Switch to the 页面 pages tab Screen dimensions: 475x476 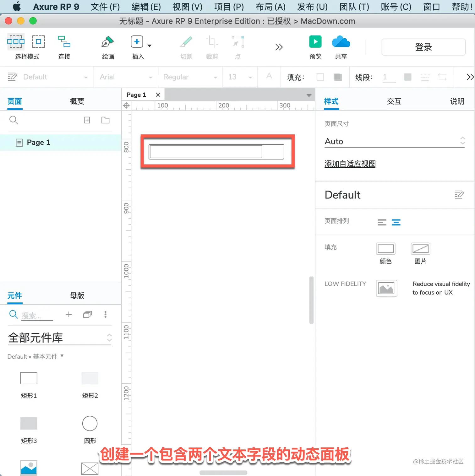click(15, 101)
